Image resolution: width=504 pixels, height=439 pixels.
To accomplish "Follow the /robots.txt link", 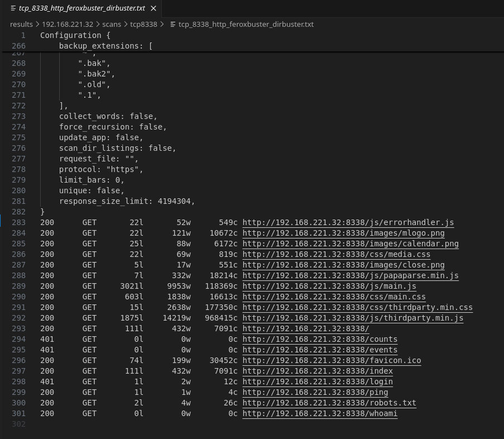I will click(329, 403).
